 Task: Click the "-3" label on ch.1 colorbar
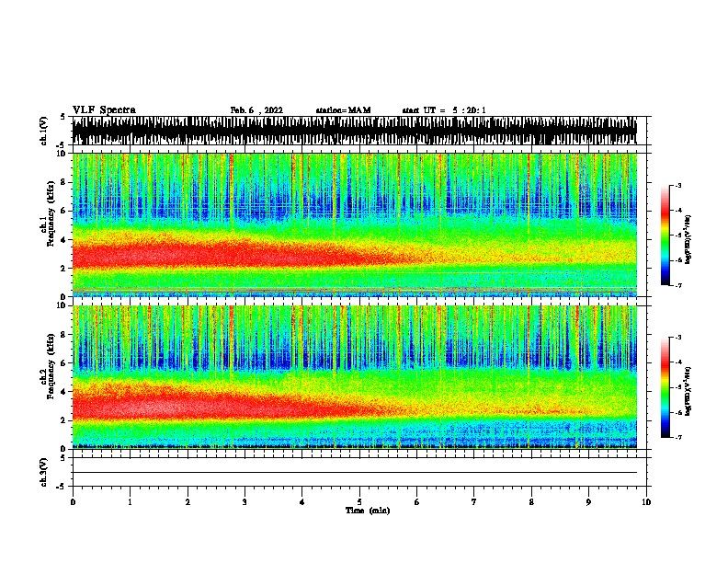click(x=677, y=185)
